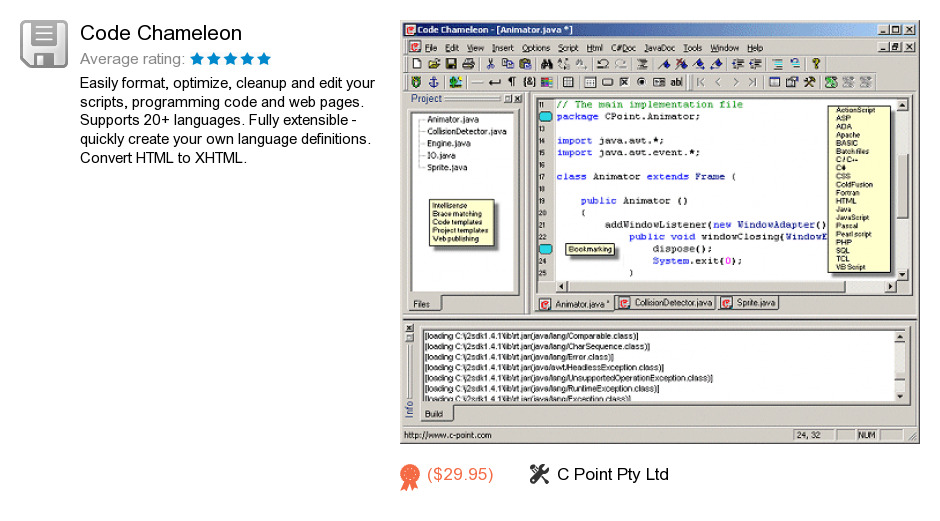940x521 pixels.
Task: Click editor vertical scrollbar up arrow
Action: click(x=902, y=106)
